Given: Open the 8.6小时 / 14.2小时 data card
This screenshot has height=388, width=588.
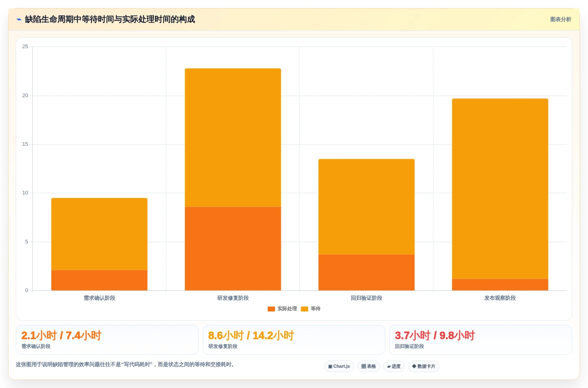Looking at the screenshot, I should 294,340.
